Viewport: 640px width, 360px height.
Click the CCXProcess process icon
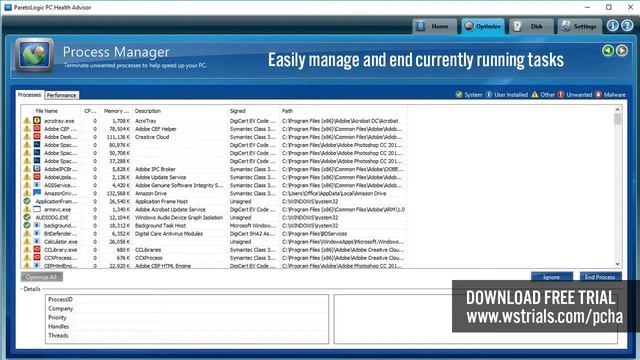pyautogui.click(x=37, y=258)
